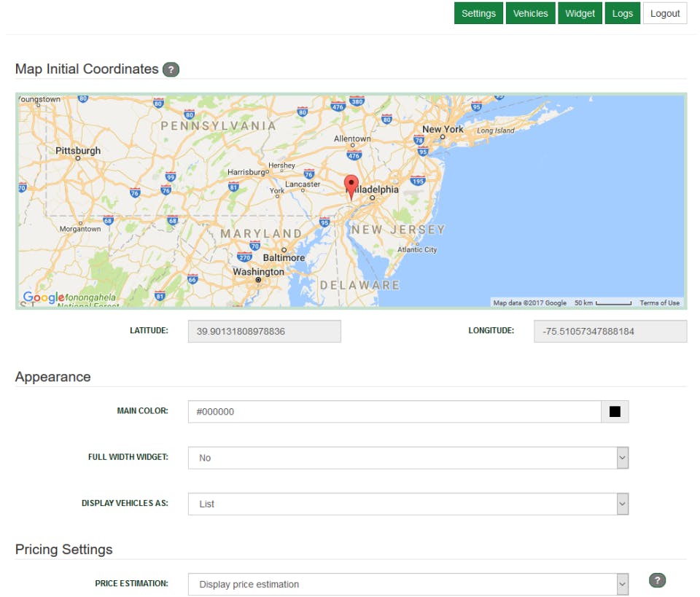Open the black main color swatch picker
Viewport: 700px width, 597px height.
615,411
